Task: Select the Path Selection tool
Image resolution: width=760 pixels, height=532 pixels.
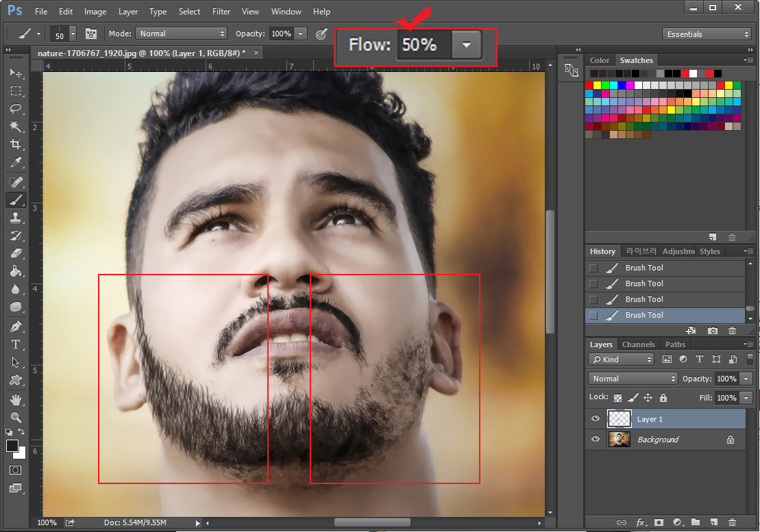Action: coord(16,362)
